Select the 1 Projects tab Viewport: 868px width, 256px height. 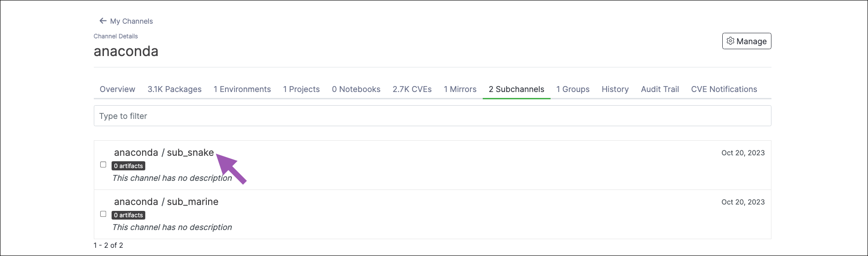click(301, 89)
